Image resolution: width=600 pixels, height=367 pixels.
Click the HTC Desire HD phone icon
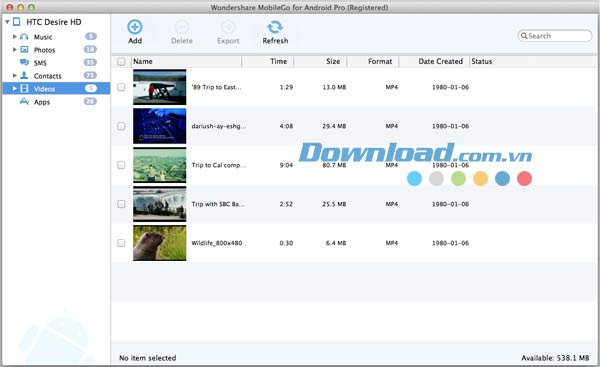point(16,22)
